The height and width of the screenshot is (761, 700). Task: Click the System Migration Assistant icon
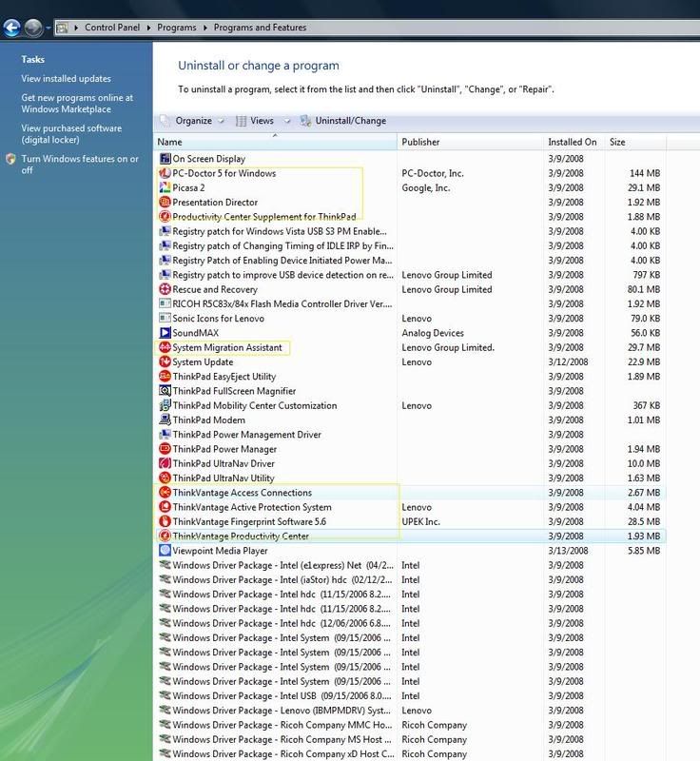[x=165, y=347]
